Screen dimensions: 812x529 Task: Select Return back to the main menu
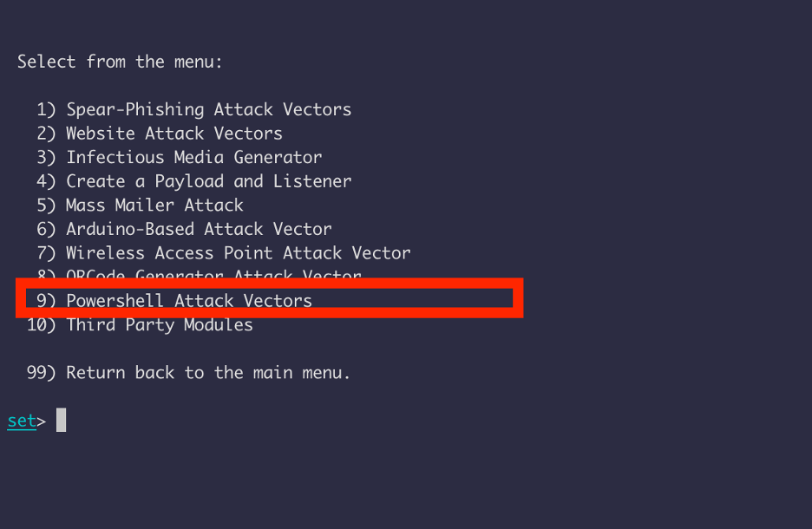pos(188,373)
